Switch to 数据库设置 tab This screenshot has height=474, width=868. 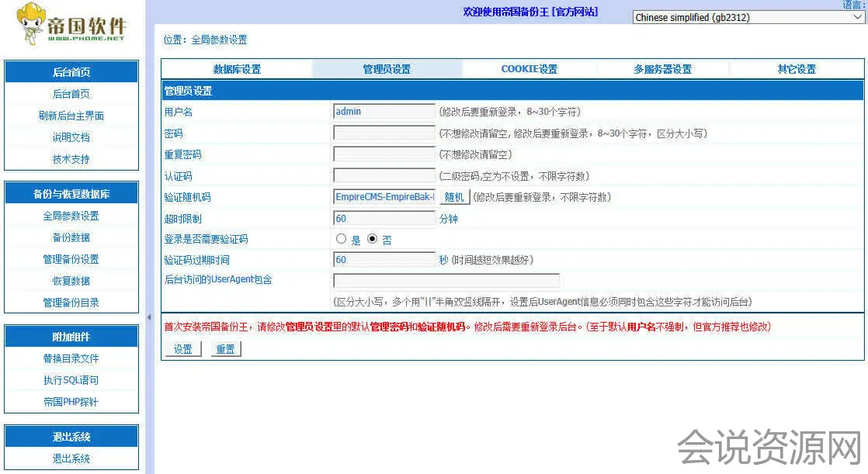237,69
